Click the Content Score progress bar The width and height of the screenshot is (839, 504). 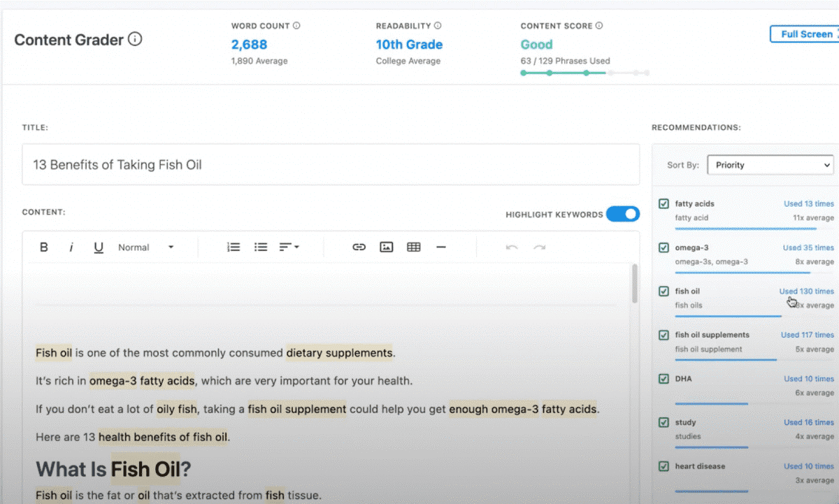pyautogui.click(x=585, y=73)
